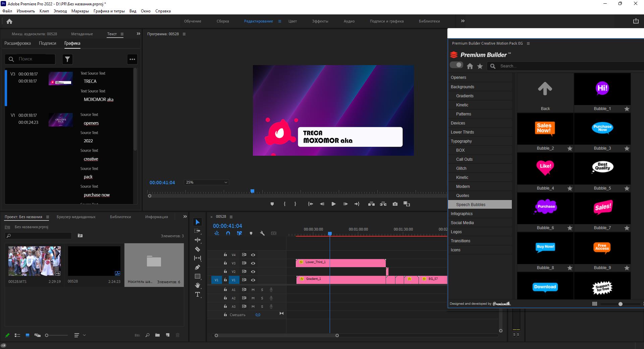Image resolution: width=644 pixels, height=349 pixels.
Task: Select the Type tool
Action: point(198,294)
